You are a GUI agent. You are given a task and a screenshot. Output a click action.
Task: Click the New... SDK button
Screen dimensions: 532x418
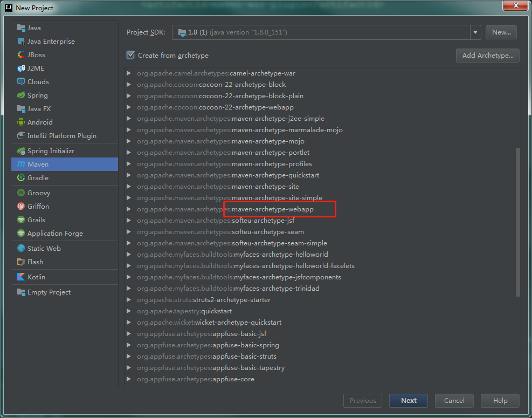click(x=501, y=32)
